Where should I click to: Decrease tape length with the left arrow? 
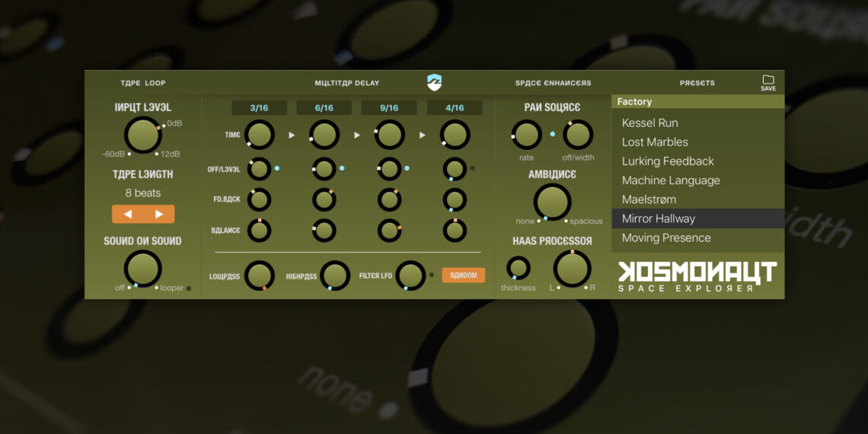128,214
